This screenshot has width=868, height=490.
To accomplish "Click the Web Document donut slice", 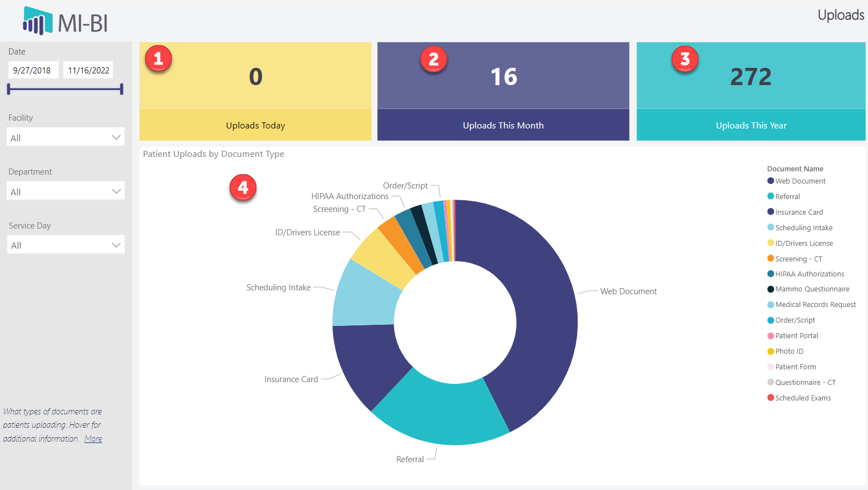I will click(x=534, y=311).
